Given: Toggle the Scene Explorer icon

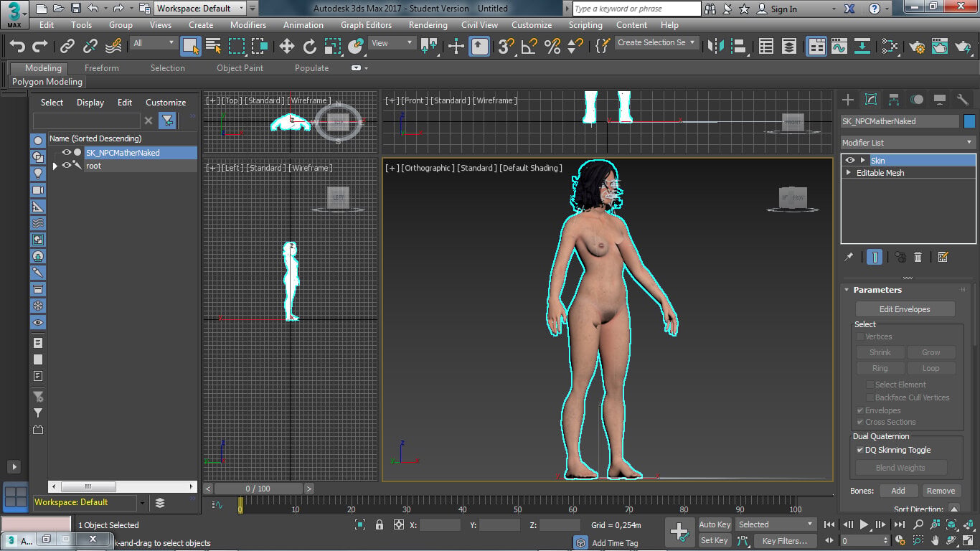Looking at the screenshot, I should pyautogui.click(x=766, y=47).
